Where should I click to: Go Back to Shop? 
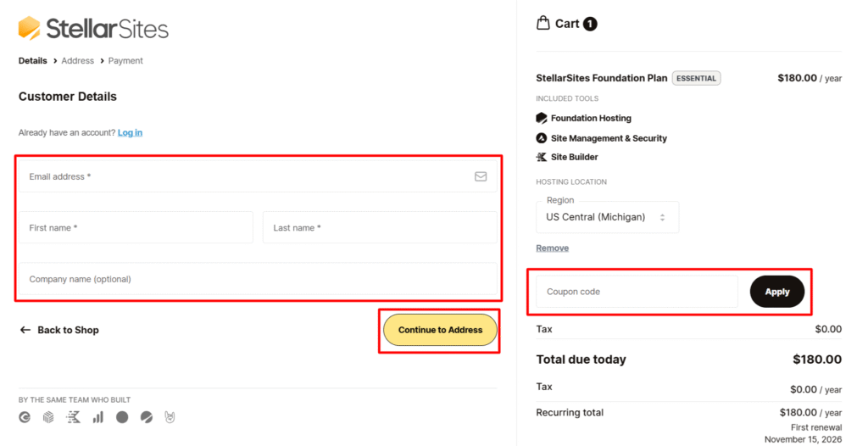(x=59, y=330)
